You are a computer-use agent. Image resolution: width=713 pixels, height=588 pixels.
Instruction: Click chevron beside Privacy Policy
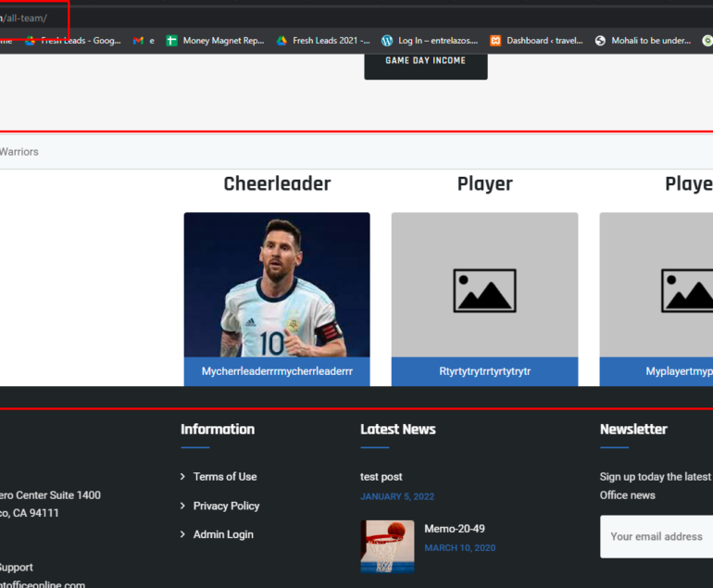(182, 506)
